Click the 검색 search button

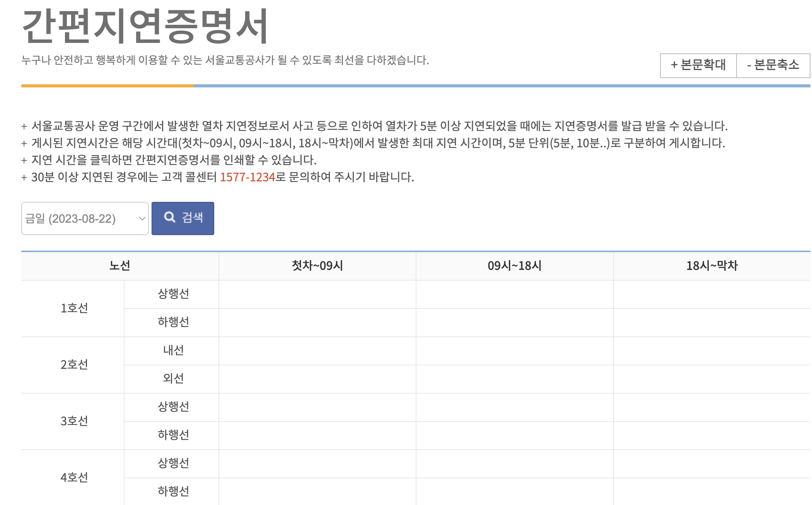[183, 218]
